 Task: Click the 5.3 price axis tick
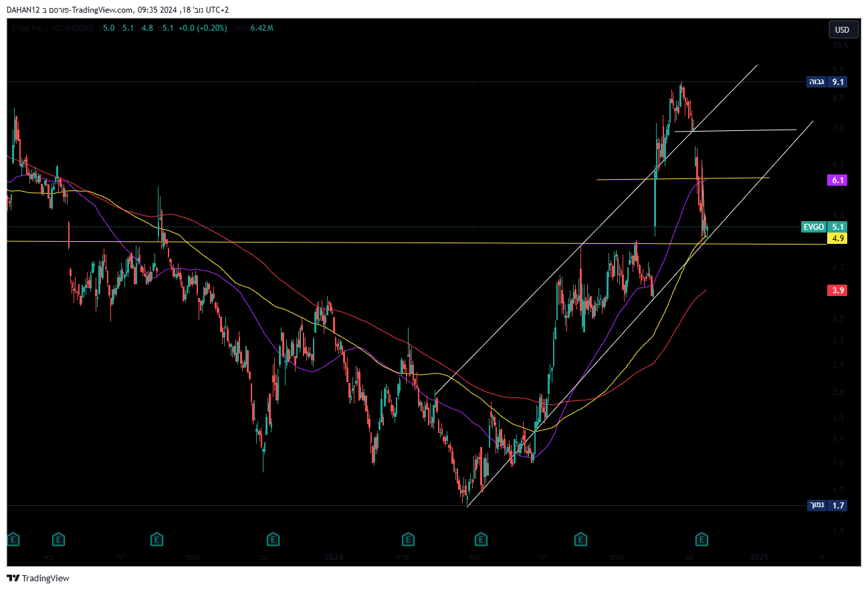point(839,214)
